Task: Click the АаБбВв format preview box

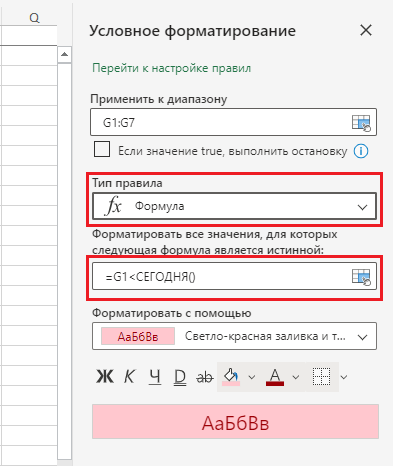Action: point(235,422)
